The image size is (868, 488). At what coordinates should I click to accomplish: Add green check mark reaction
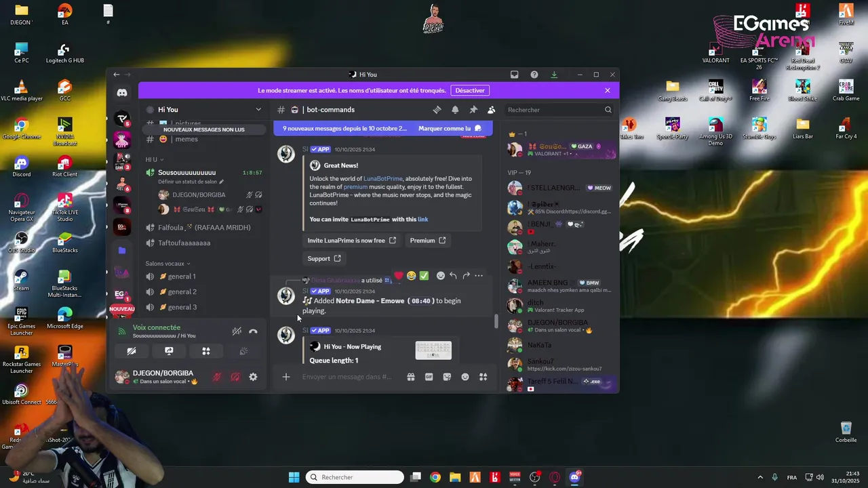click(x=424, y=276)
